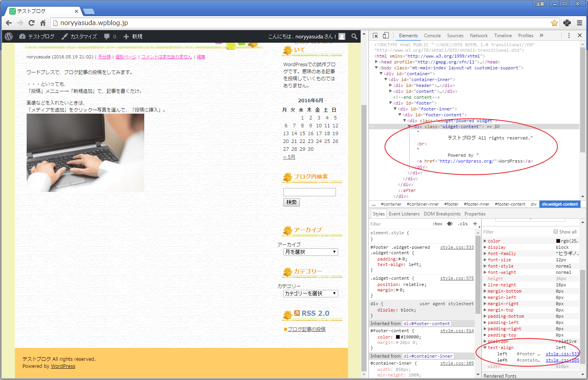Expand the head element node
Viewport: 588px width, 380px height.
tap(376, 62)
